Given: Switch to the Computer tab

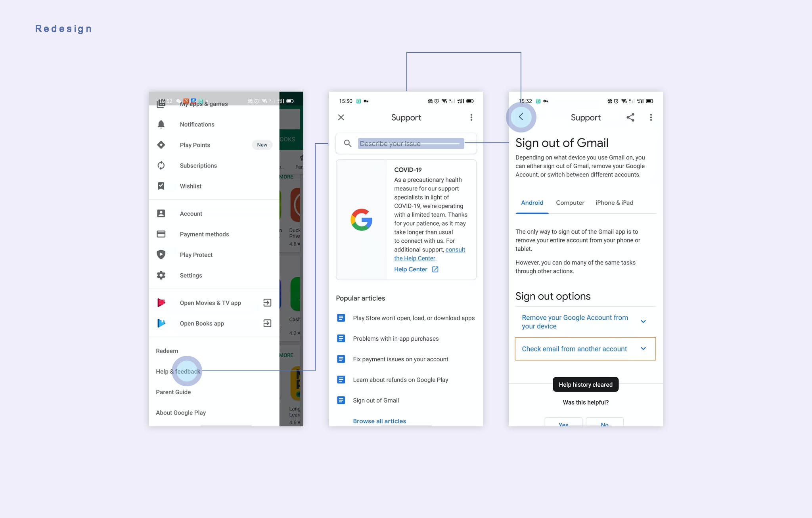Looking at the screenshot, I should 569,202.
